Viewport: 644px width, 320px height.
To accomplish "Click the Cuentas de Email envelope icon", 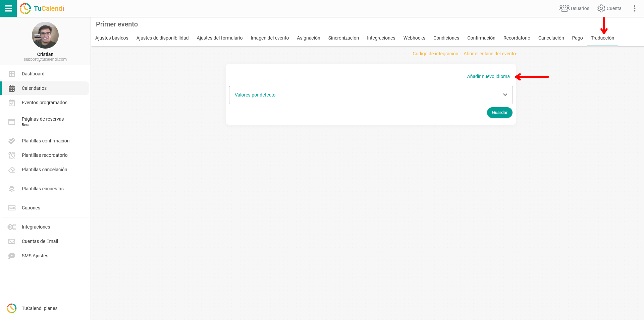I will (x=12, y=241).
